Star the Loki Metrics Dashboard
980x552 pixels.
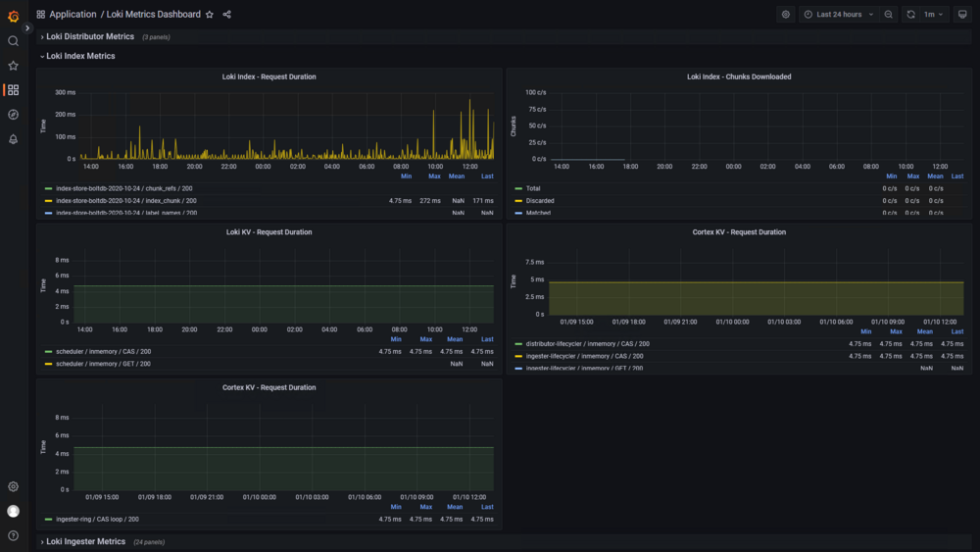(x=210, y=15)
